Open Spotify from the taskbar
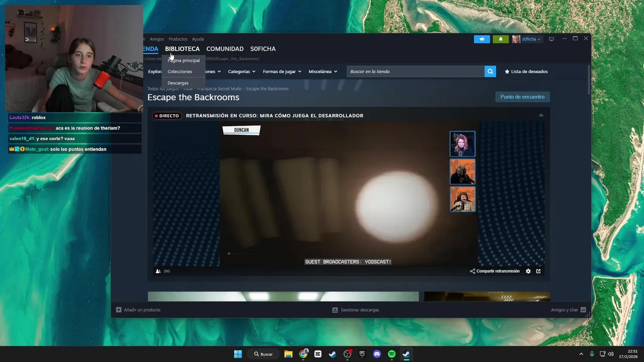The height and width of the screenshot is (362, 644). (391, 354)
